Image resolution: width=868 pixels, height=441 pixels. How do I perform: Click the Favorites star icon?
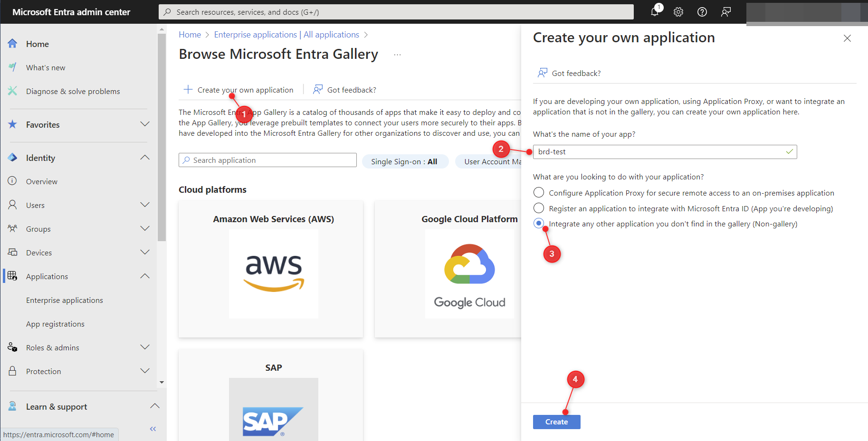12,124
